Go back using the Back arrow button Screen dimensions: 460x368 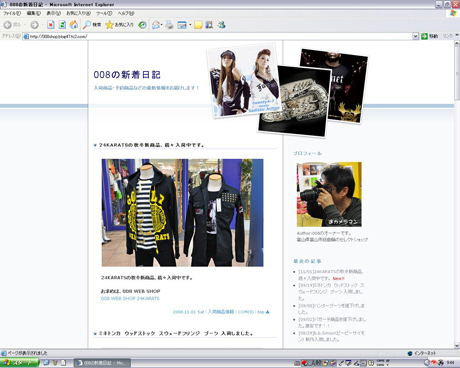point(11,25)
